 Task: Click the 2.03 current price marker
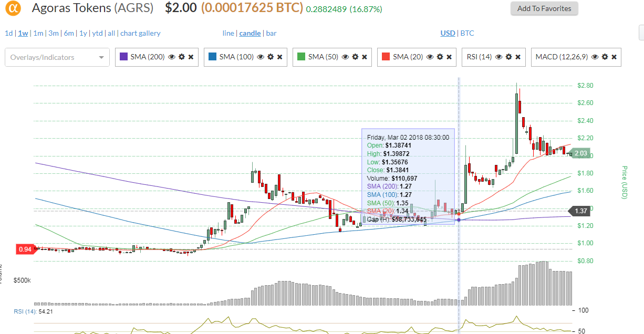click(x=579, y=153)
